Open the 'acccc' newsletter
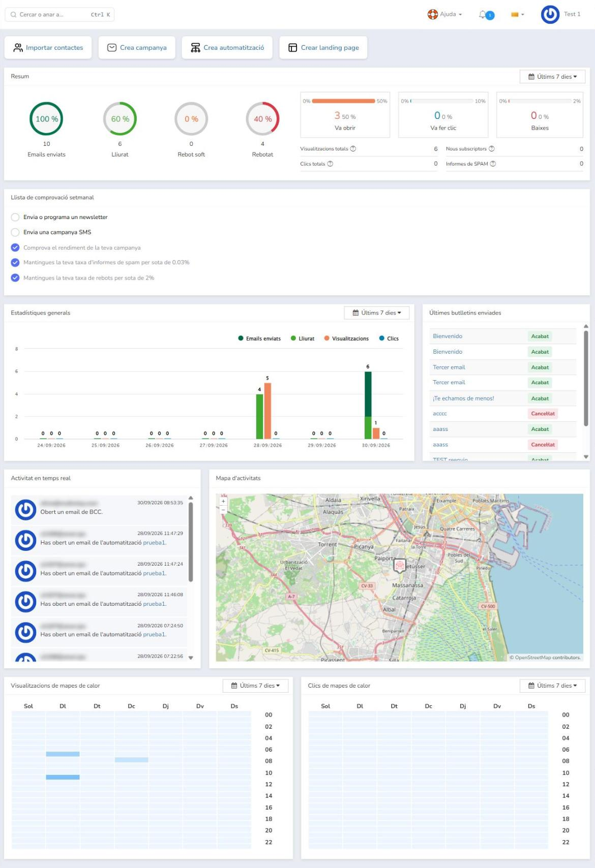Viewport: 595px width, 868px height. click(440, 414)
